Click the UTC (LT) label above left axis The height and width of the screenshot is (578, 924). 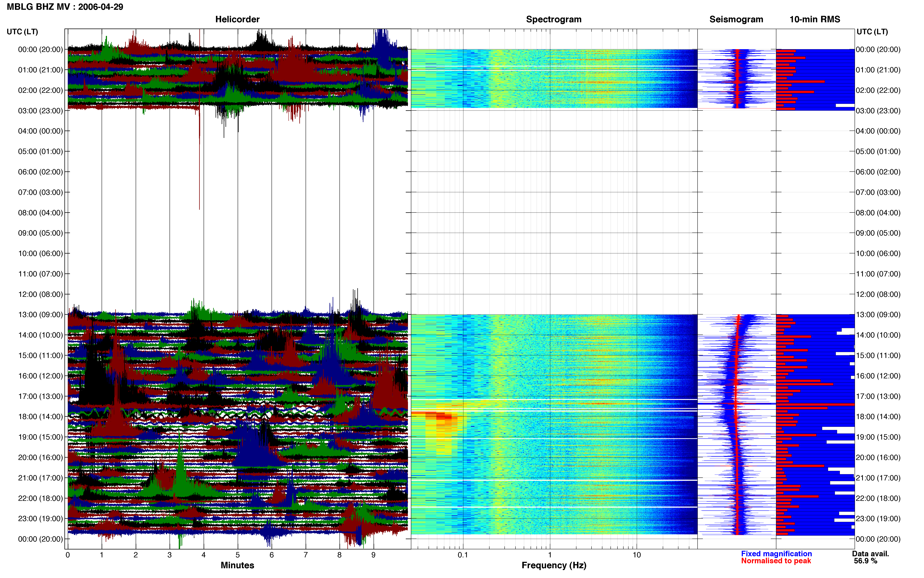[22, 32]
